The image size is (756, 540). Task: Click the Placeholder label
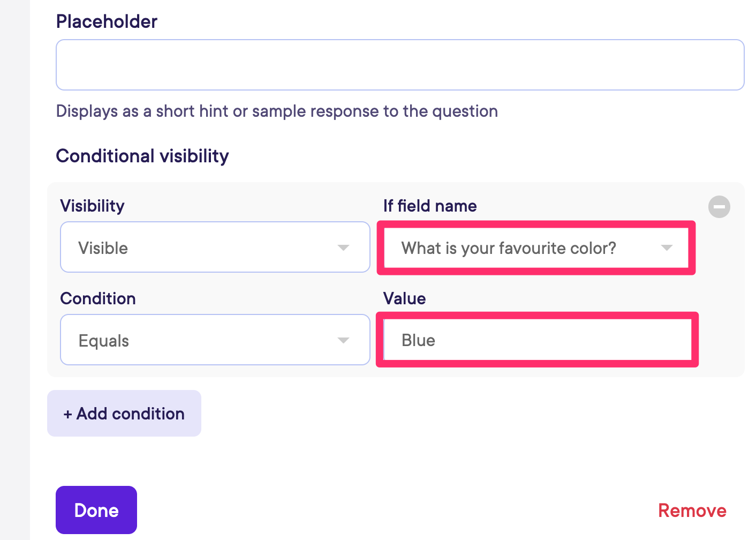107,21
